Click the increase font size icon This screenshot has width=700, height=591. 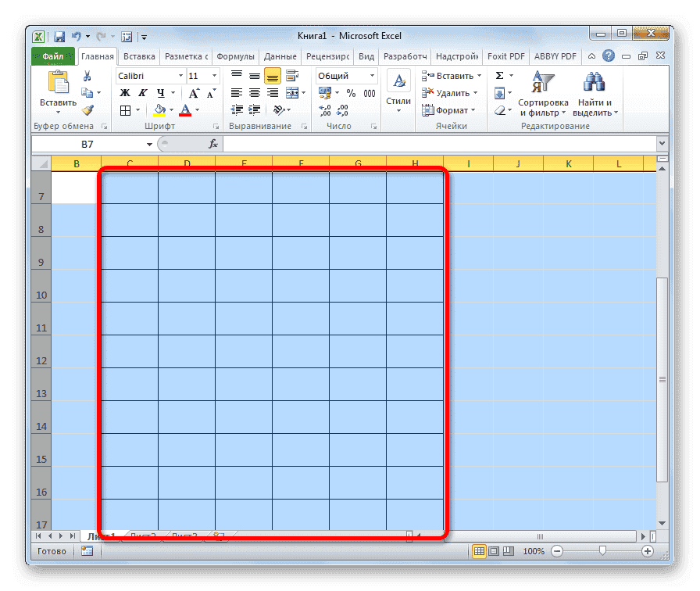[193, 91]
